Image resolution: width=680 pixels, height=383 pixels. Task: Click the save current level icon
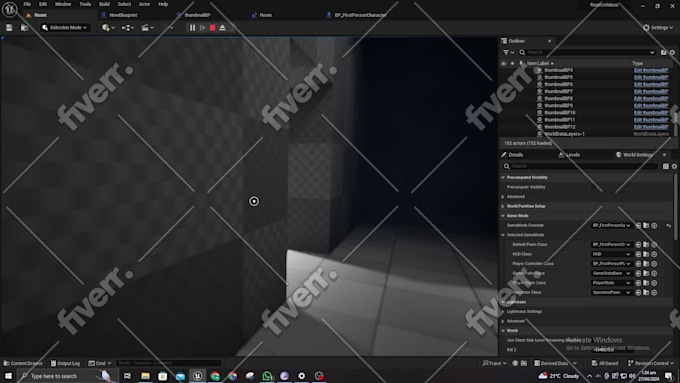[x=9, y=28]
